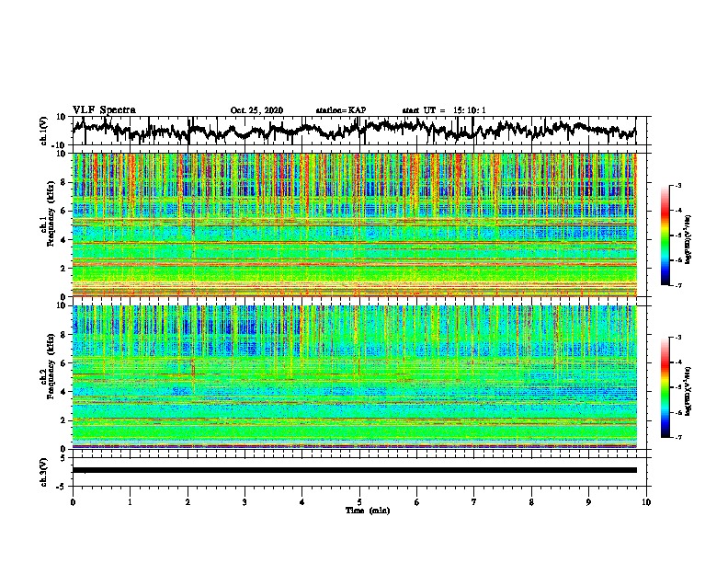Click the ch.2 color scale bar
Viewport: 728px width, 563px height.
[x=665, y=387]
